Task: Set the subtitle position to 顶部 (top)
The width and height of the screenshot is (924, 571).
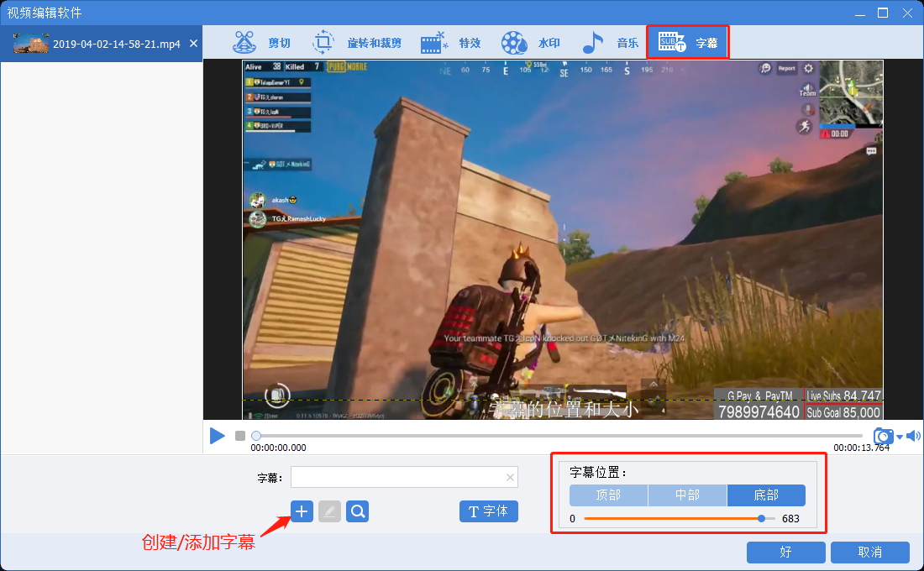Action: [x=608, y=495]
